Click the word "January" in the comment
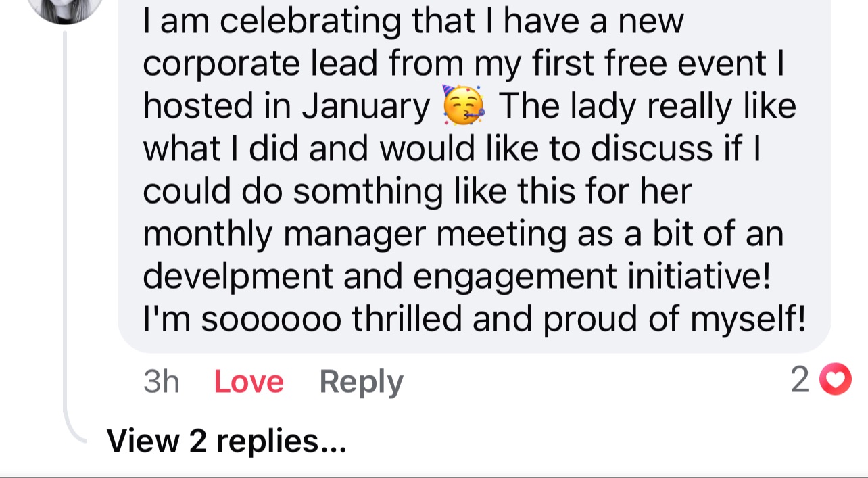The image size is (868, 478). point(366,106)
